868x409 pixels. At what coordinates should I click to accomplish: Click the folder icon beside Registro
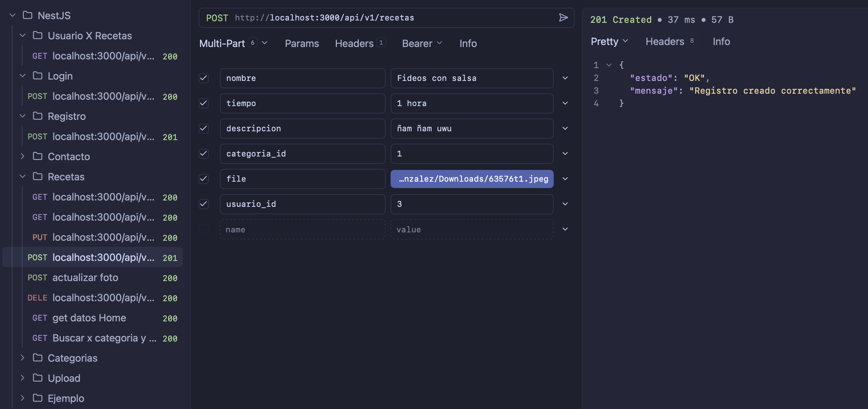(x=37, y=116)
